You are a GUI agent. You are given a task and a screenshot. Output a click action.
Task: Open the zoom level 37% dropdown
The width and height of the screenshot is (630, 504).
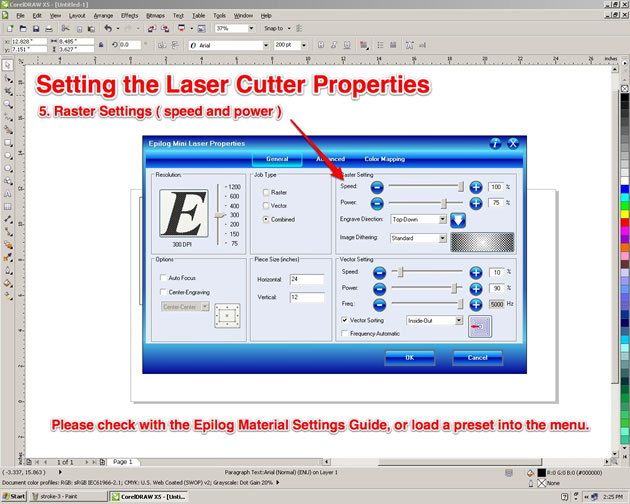tap(251, 29)
